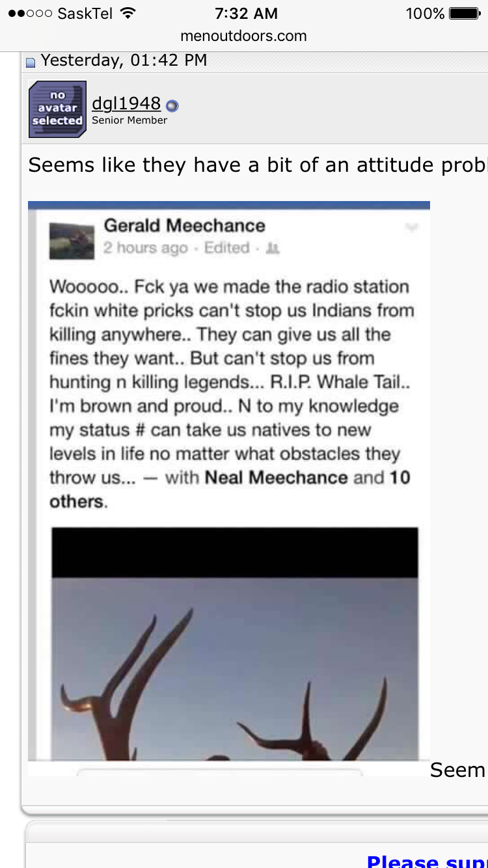Tap the battery indicator icon
The image size is (488, 868).
465,13
